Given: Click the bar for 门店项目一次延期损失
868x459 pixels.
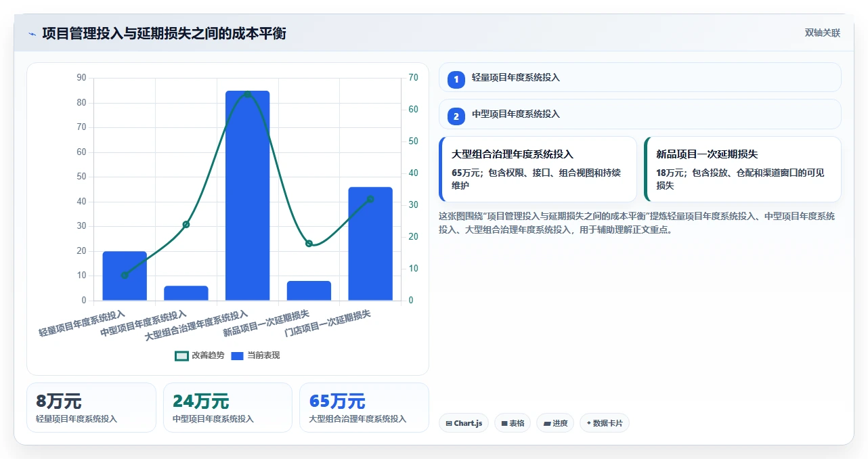Looking at the screenshot, I should click(370, 244).
